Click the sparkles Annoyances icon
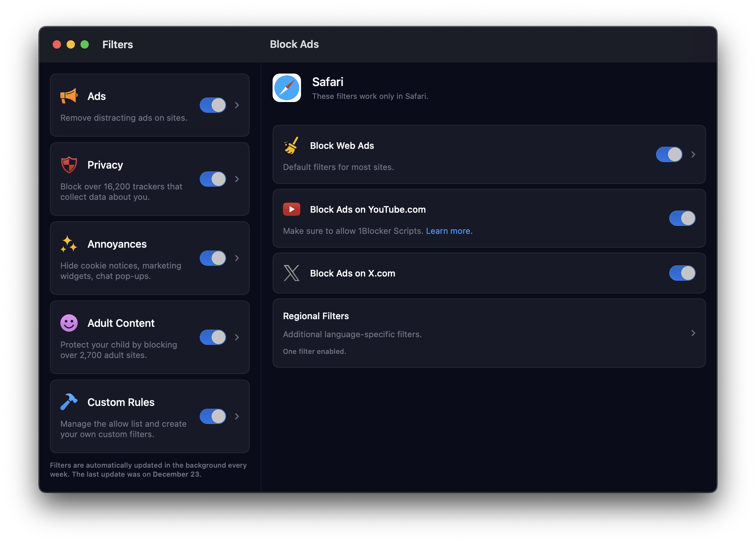 (69, 244)
